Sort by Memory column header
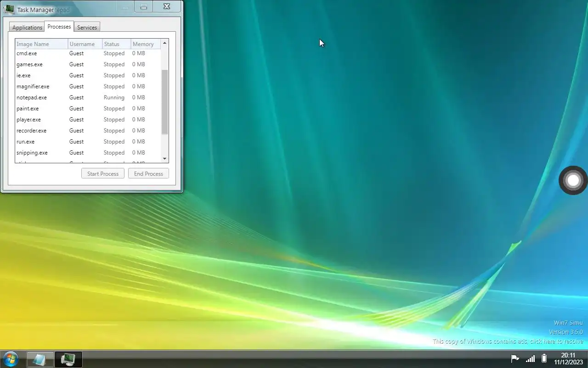This screenshot has width=588, height=368. [146, 44]
